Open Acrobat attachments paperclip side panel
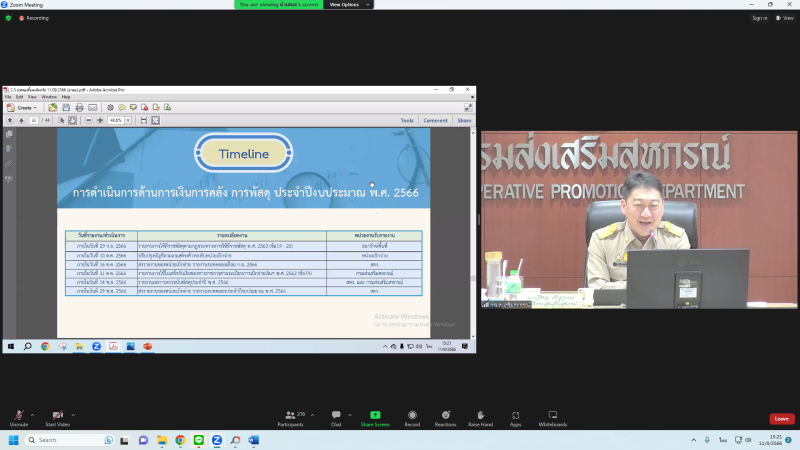Image resolution: width=800 pixels, height=450 pixels. 9,164
